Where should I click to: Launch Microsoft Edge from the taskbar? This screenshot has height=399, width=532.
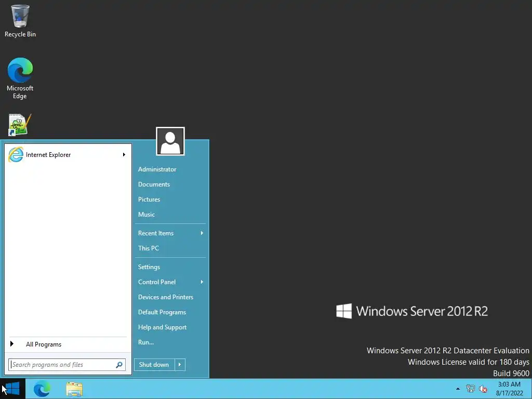[42, 389]
